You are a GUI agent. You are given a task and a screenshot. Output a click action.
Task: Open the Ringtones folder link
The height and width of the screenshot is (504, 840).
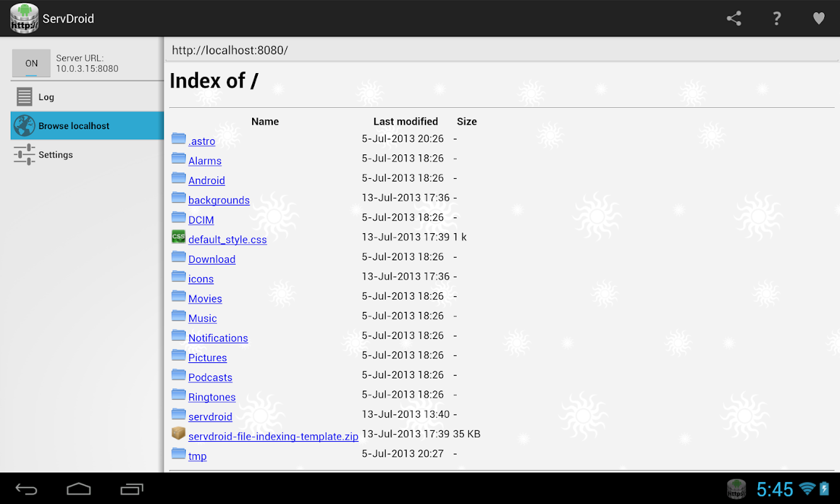(x=212, y=397)
